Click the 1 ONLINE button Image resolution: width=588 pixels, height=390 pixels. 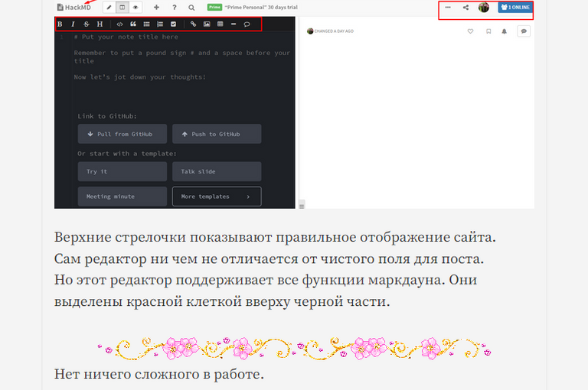tap(515, 7)
